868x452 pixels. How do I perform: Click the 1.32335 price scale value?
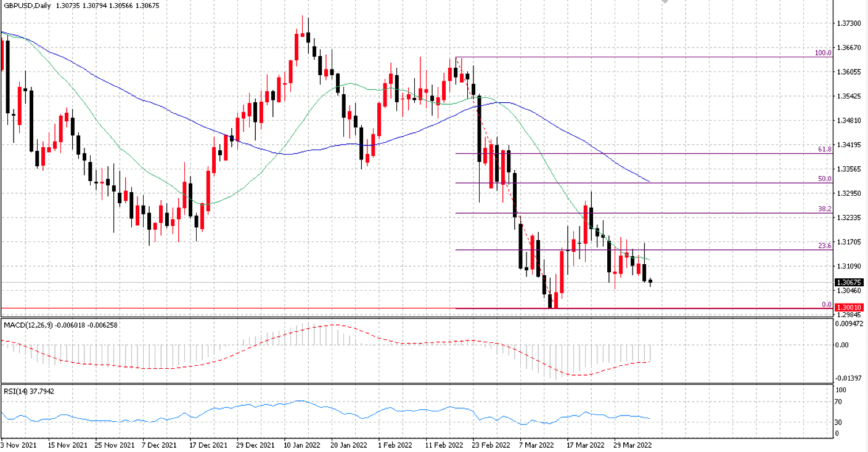pos(850,218)
